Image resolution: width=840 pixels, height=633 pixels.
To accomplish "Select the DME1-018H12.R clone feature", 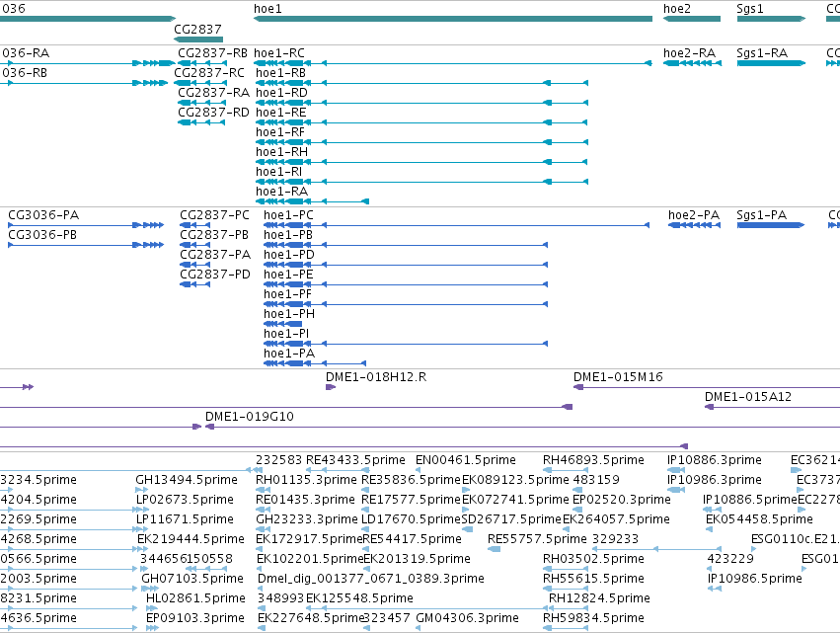I will click(x=331, y=387).
